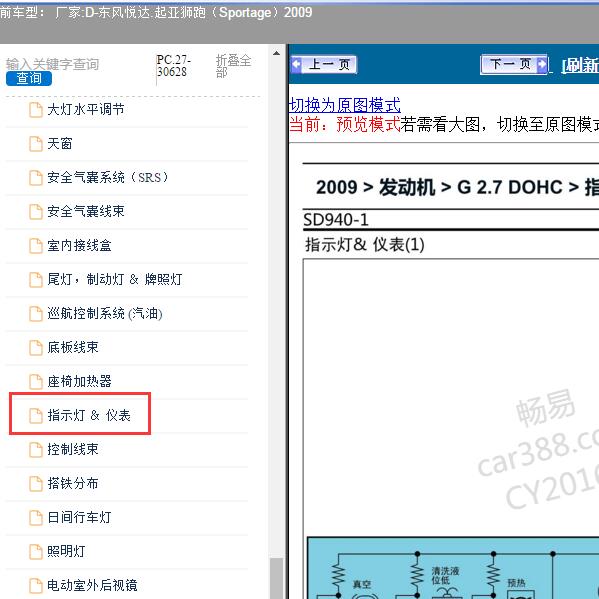Click the SD940-1 diagram code
This screenshot has width=599, height=599.
pyautogui.click(x=336, y=220)
